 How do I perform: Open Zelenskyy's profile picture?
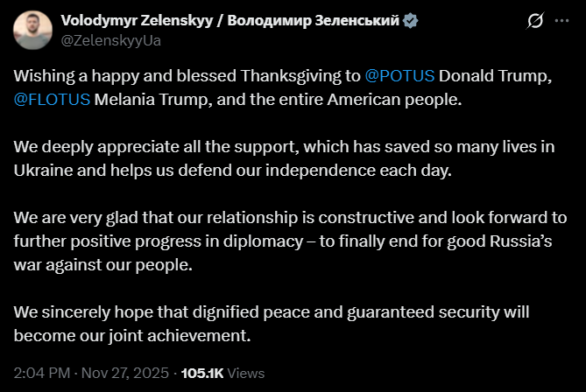coord(33,30)
